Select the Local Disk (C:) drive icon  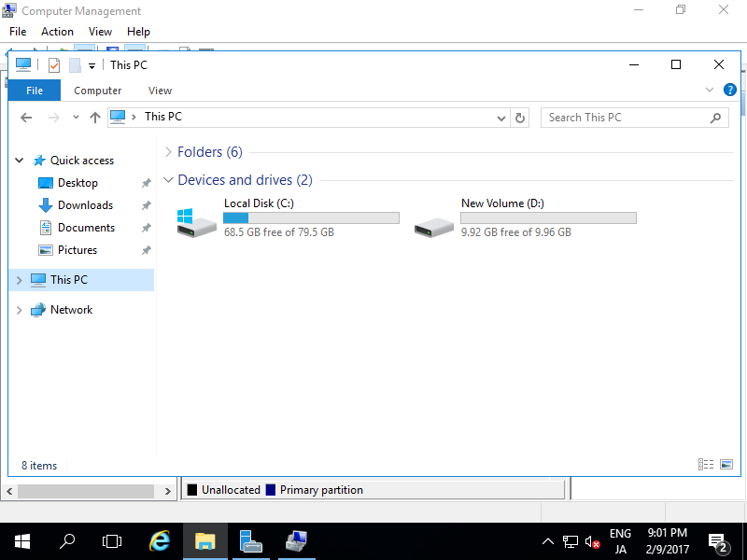tap(196, 222)
